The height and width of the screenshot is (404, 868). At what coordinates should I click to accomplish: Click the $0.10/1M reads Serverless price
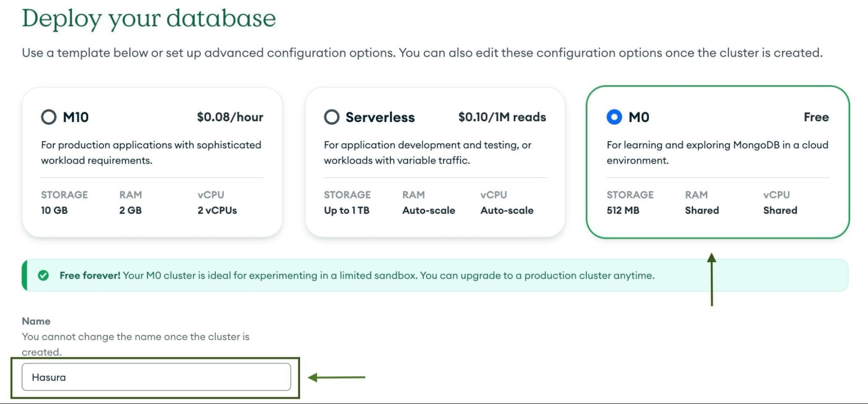502,117
